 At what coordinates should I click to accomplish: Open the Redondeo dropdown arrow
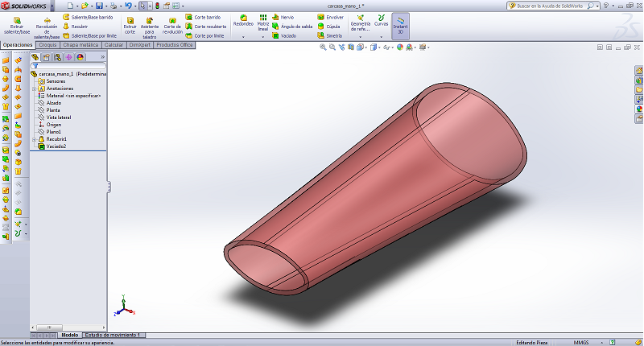click(243, 37)
